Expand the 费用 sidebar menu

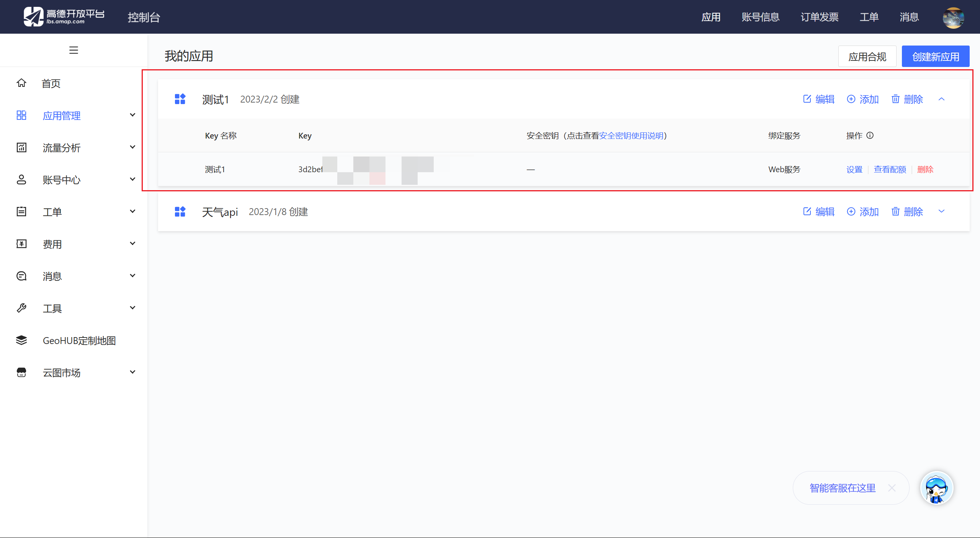pyautogui.click(x=132, y=244)
